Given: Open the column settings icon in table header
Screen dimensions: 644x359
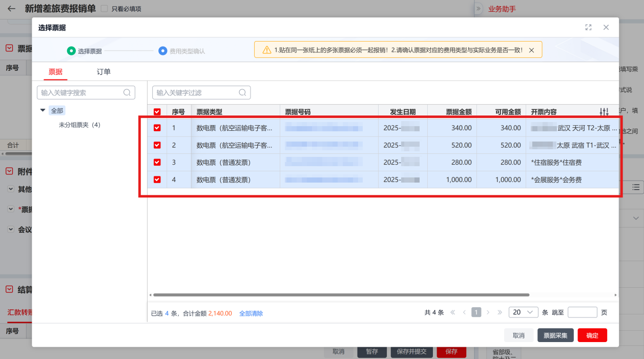Looking at the screenshot, I should (x=604, y=112).
